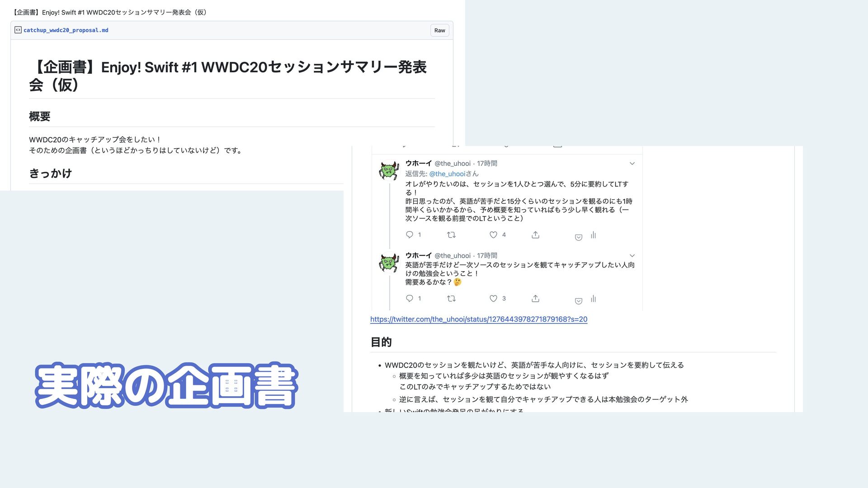Click the slide caption 実際の企画書

point(166,386)
